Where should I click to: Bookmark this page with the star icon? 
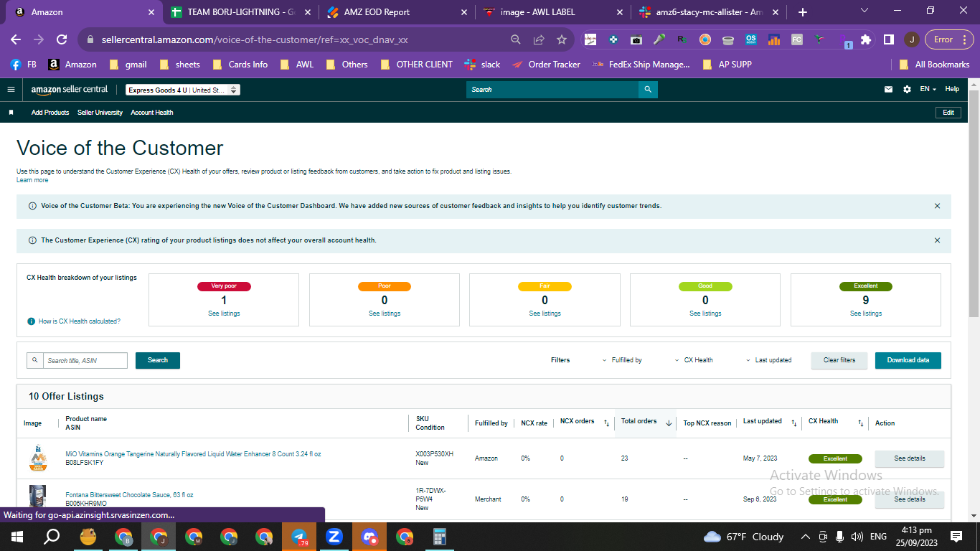point(562,39)
